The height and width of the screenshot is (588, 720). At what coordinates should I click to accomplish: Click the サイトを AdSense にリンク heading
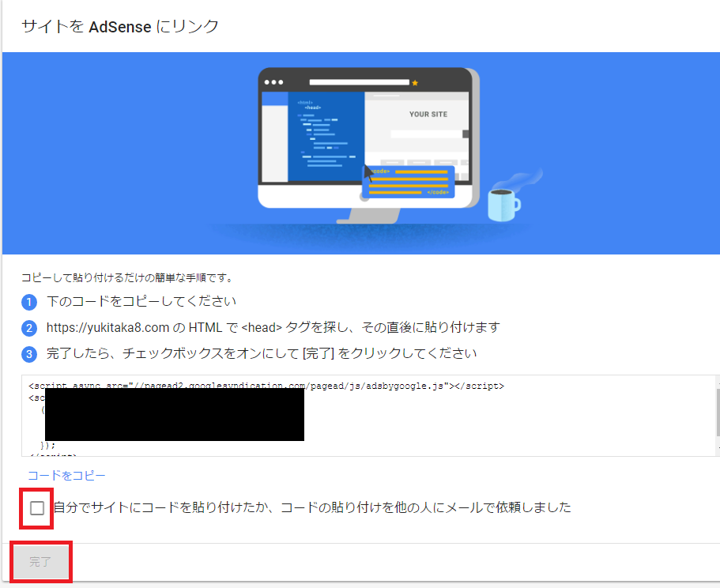120,27
